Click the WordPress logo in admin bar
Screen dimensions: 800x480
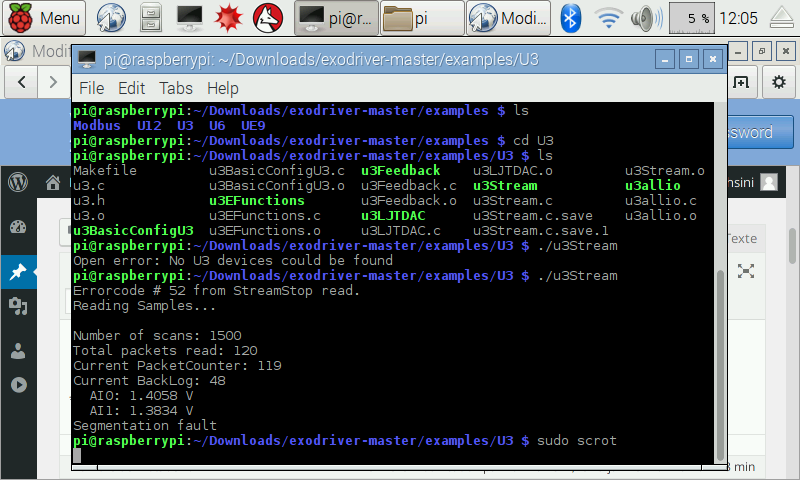(18, 182)
